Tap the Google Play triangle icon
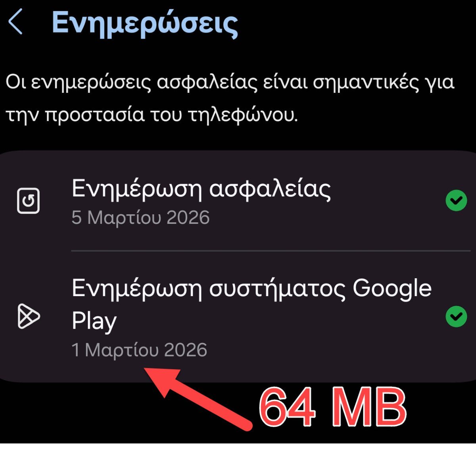This screenshot has height=464, width=476. [x=29, y=316]
